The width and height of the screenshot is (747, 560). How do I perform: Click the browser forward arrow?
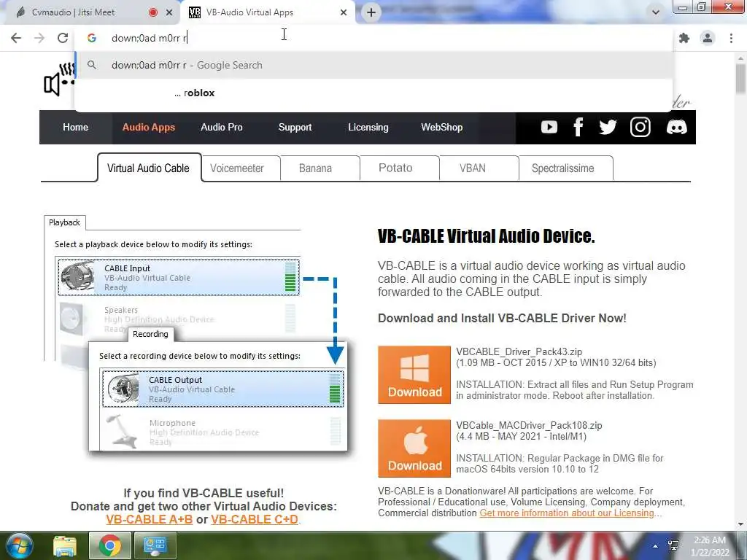(39, 38)
